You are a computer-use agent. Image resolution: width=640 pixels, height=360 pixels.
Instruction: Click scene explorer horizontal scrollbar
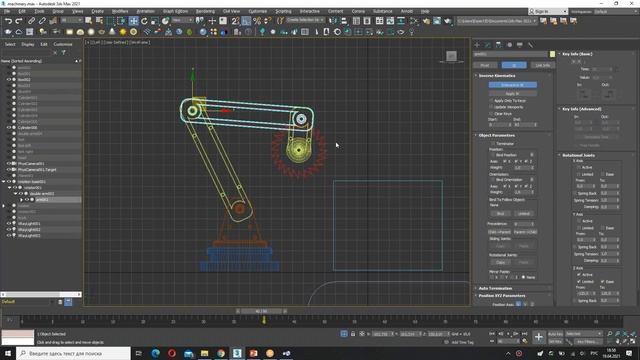(41, 294)
